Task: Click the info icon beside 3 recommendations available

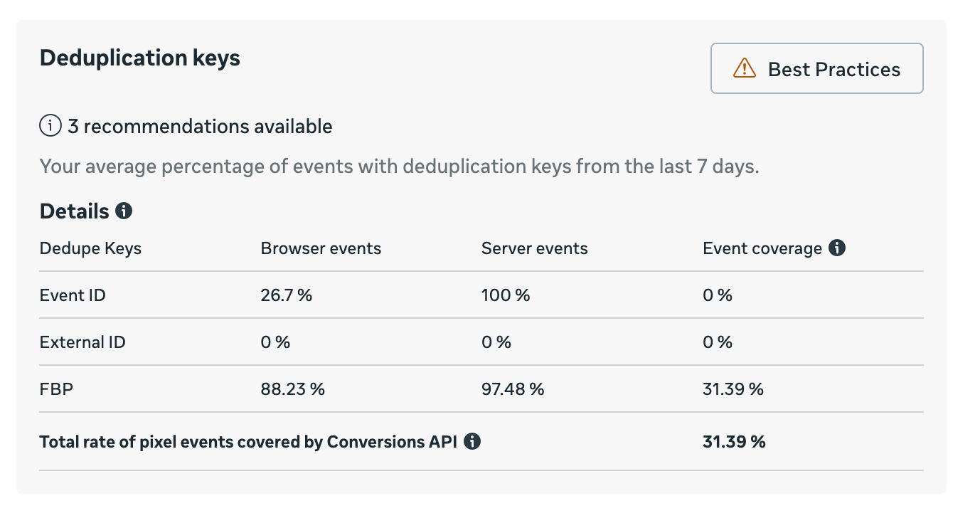Action: point(50,127)
